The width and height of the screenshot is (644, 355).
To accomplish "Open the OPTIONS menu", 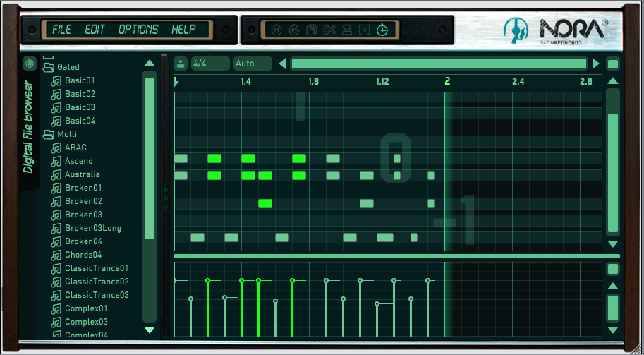I will click(x=138, y=30).
